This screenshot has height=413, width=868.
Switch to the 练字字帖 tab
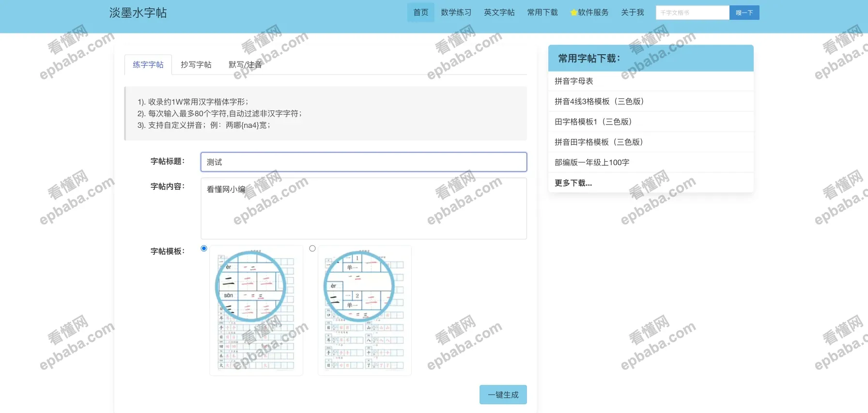[148, 64]
